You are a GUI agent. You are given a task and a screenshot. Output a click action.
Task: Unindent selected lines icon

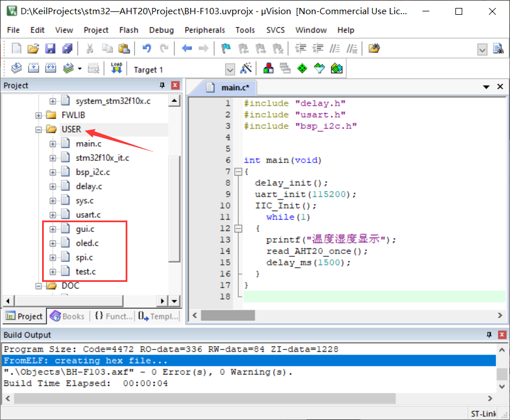pos(317,48)
